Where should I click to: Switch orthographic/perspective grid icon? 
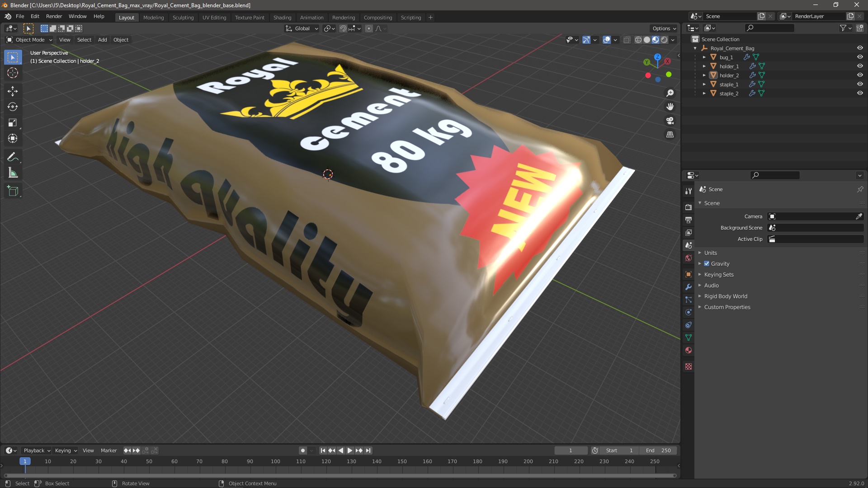pyautogui.click(x=670, y=135)
